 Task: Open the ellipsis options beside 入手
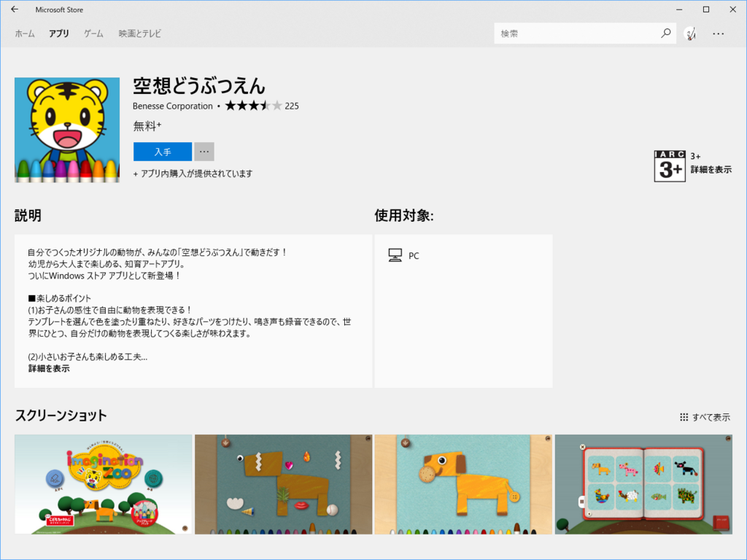(x=204, y=151)
